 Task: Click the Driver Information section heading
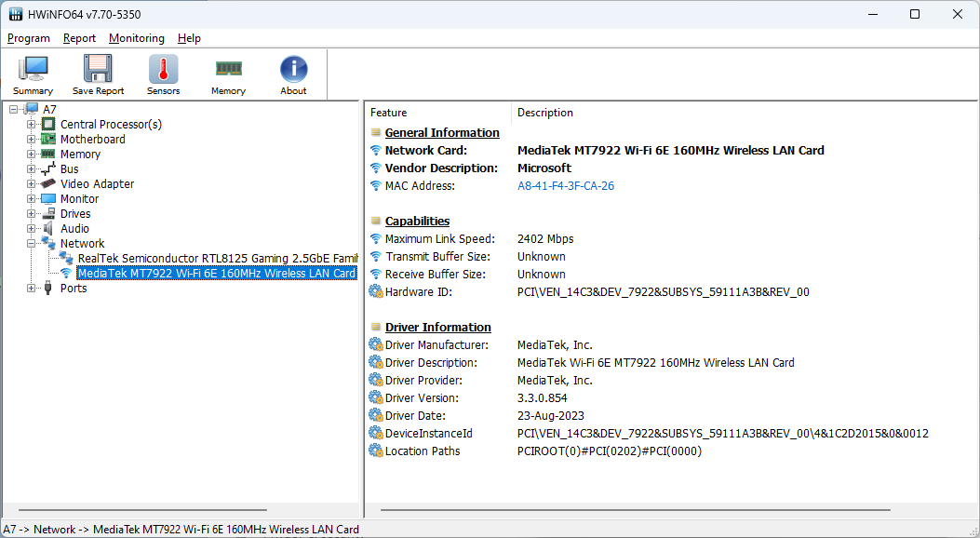437,327
